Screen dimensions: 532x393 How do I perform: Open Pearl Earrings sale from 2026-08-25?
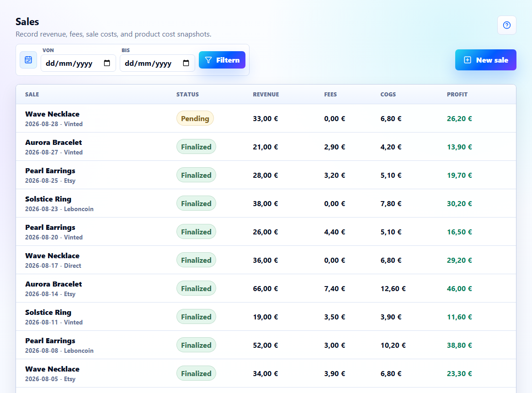(266, 175)
